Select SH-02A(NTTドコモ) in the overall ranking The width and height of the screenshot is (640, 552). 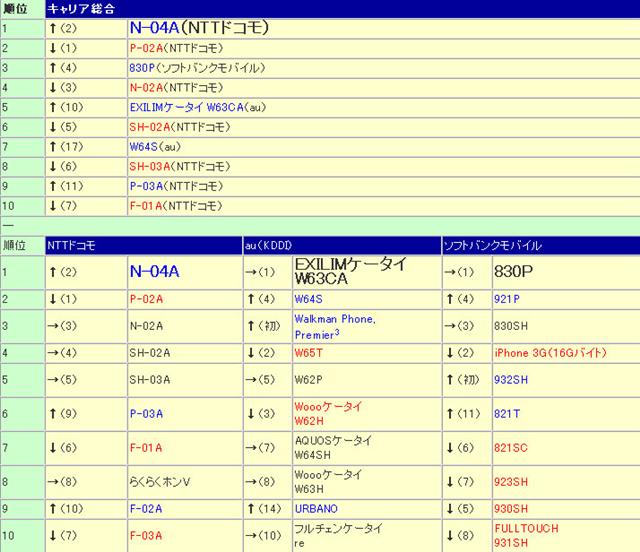point(180,127)
